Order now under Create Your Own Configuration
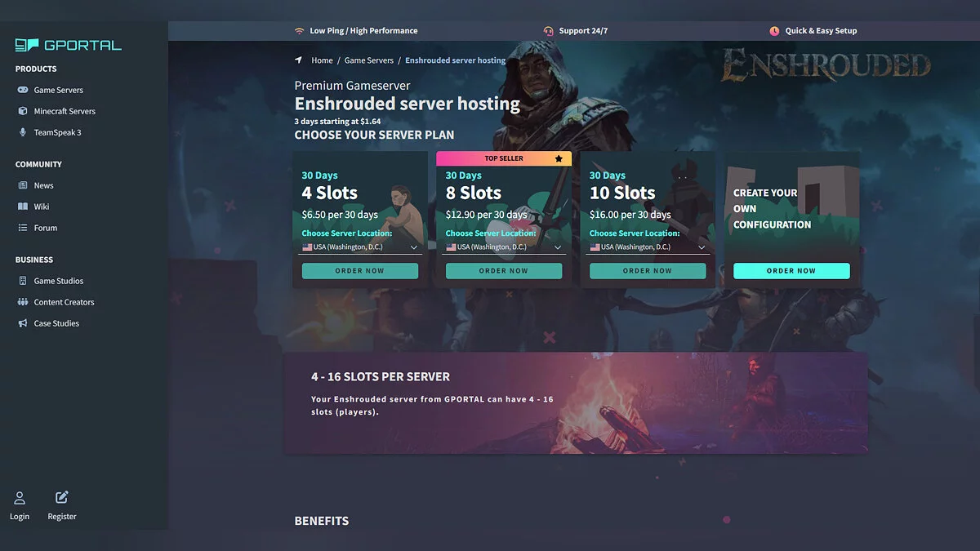This screenshot has height=551, width=980. pos(791,271)
